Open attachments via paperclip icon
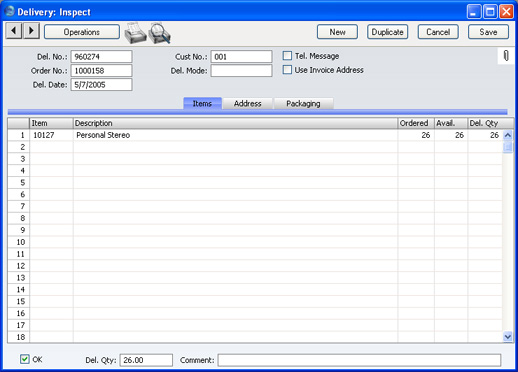 click(506, 56)
